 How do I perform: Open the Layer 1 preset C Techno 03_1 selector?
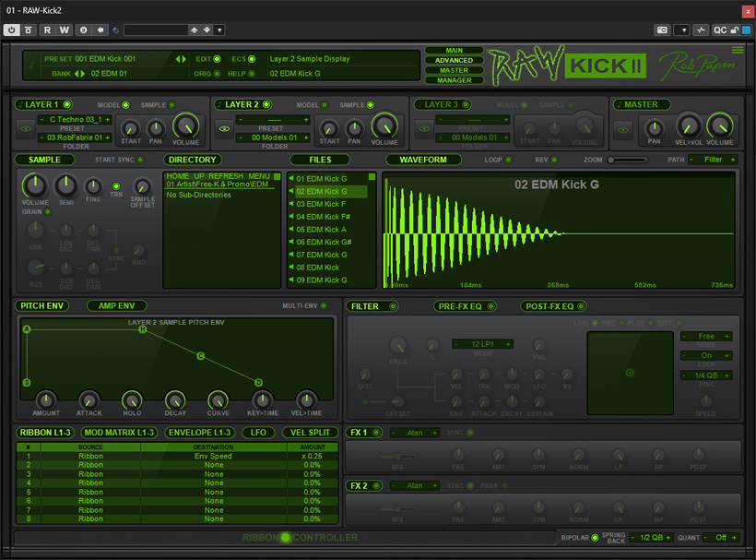[x=75, y=119]
